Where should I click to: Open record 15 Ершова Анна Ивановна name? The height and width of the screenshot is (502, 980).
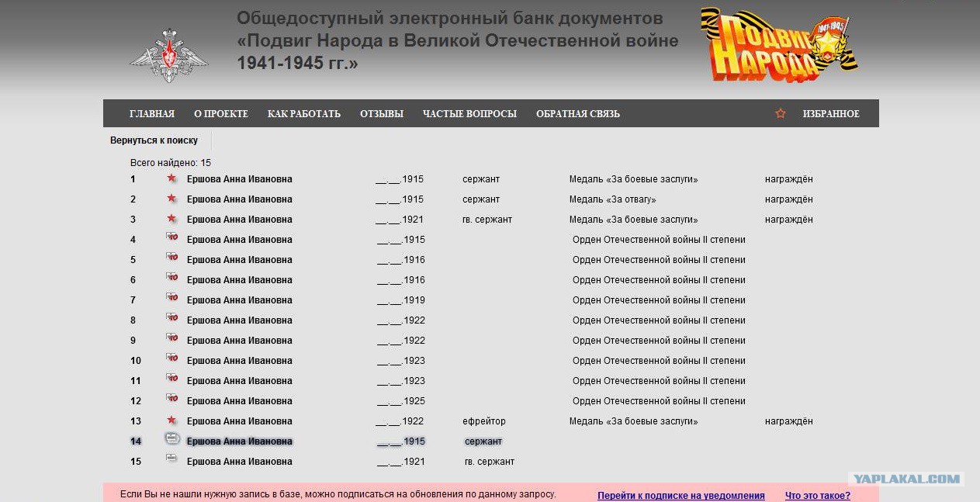click(x=240, y=462)
